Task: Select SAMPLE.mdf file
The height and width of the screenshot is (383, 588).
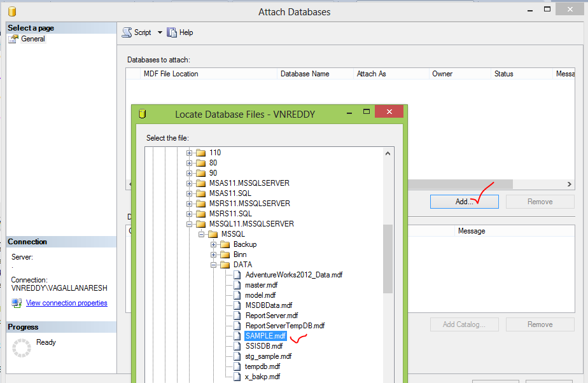Action: coord(265,336)
